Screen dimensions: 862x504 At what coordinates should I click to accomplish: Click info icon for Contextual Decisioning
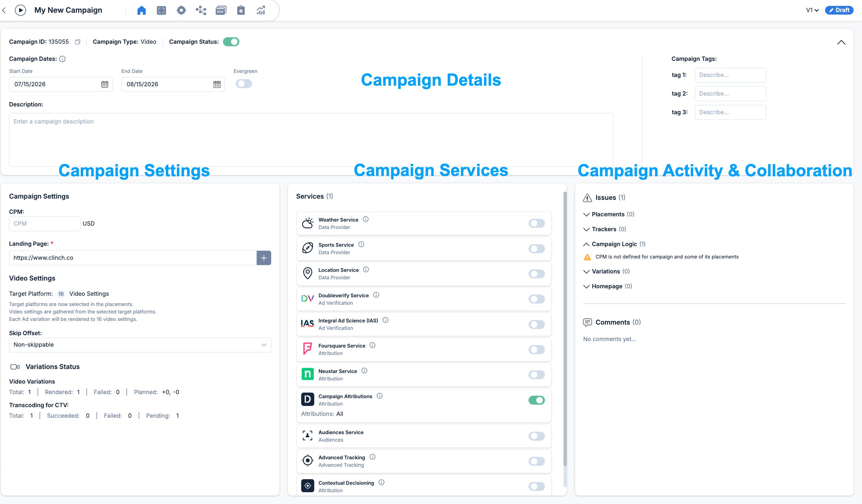[x=382, y=482]
